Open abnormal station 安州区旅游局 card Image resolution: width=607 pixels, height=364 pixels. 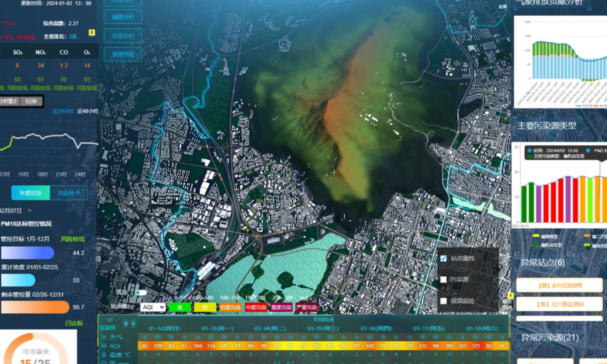pos(559,285)
